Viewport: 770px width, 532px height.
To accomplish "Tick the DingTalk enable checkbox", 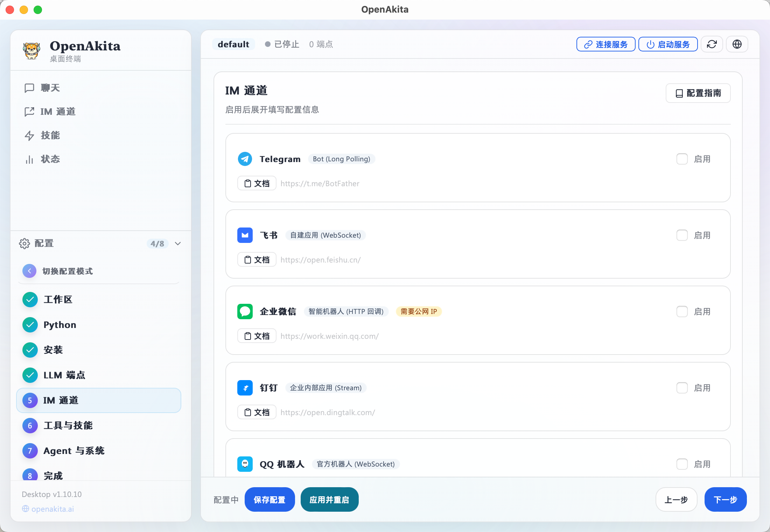I will coord(682,388).
